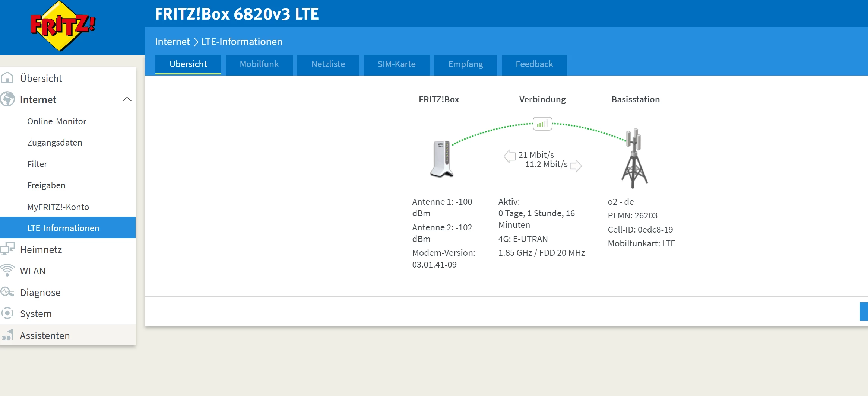Image resolution: width=868 pixels, height=396 pixels.
Task: Click the downstream arrow icon
Action: click(509, 156)
